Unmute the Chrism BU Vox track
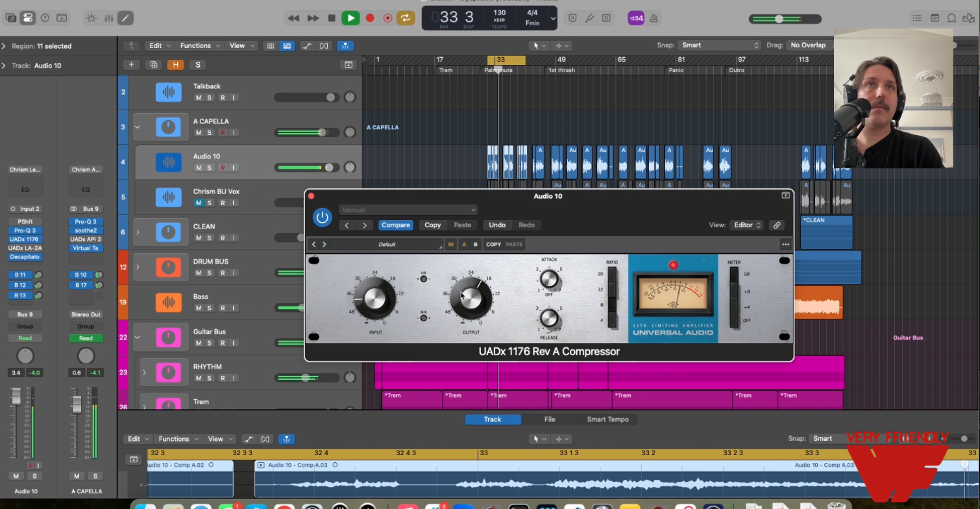 coord(199,203)
